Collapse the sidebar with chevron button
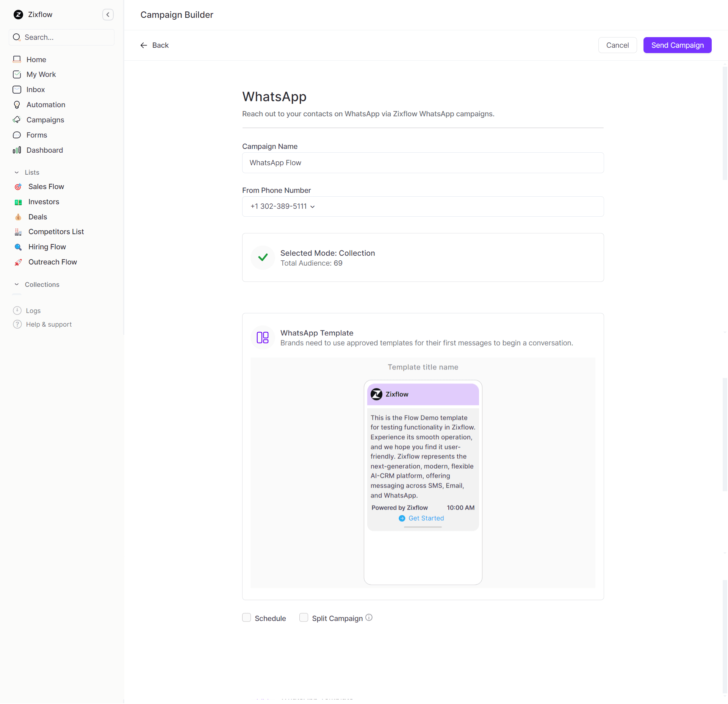 [108, 15]
